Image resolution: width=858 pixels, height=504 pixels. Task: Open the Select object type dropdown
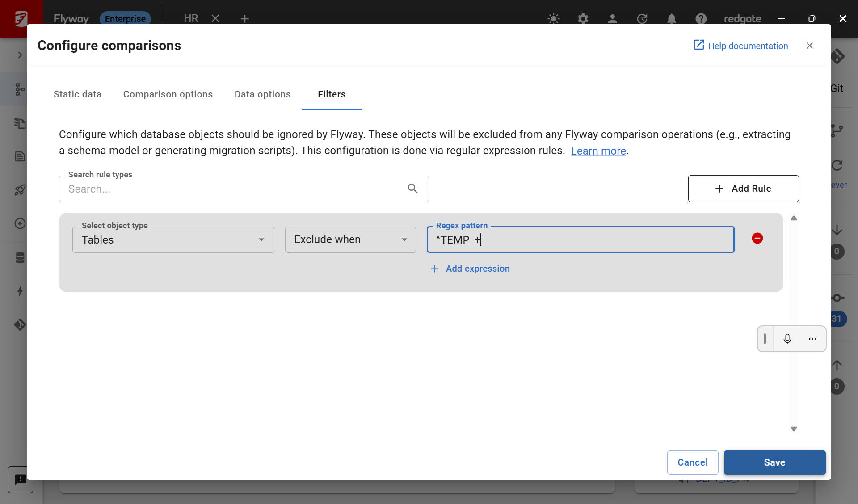[x=173, y=240]
